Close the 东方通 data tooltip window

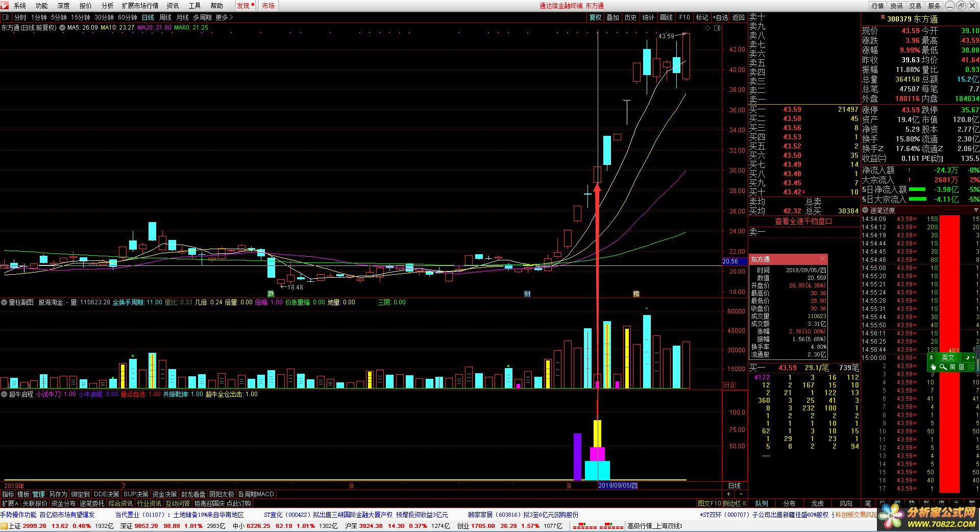click(822, 259)
